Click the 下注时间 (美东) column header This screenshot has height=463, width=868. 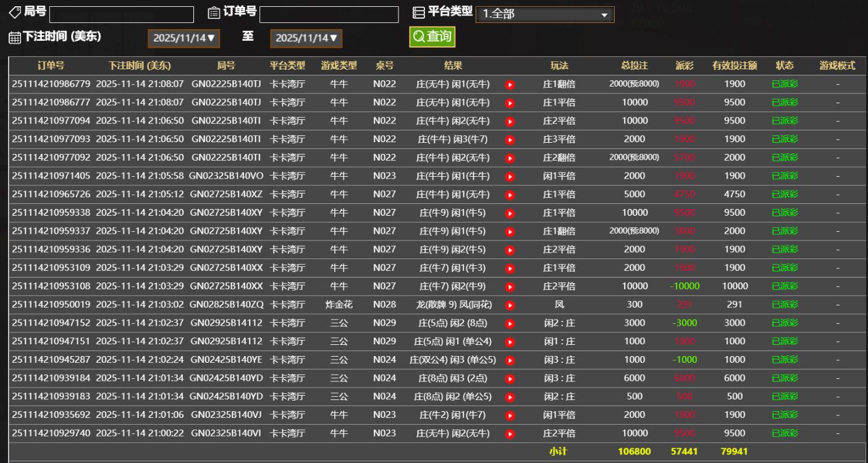(140, 66)
